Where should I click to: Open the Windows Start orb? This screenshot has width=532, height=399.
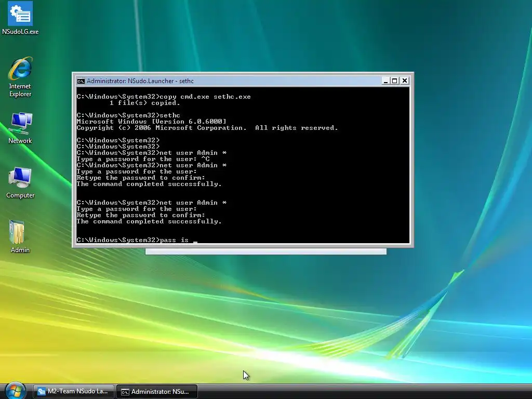click(15, 391)
